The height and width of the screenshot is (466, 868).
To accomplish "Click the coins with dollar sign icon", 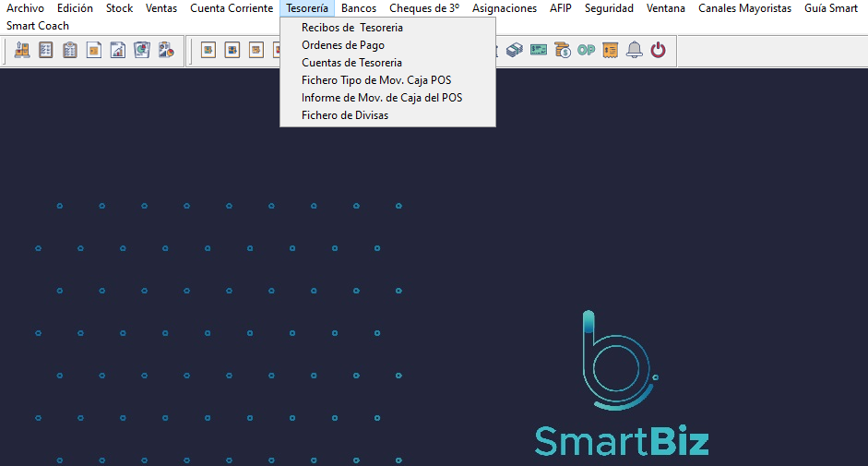I will 563,51.
